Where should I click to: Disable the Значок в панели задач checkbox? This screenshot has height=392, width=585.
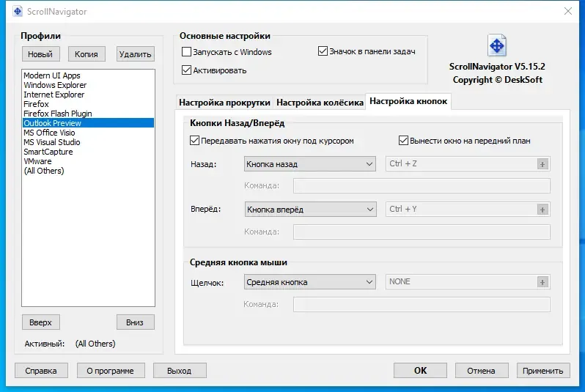point(323,51)
